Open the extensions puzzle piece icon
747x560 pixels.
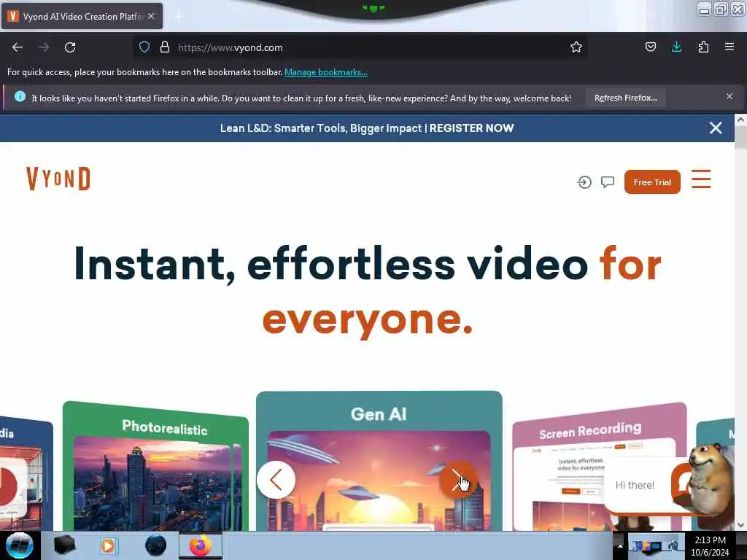[703, 47]
